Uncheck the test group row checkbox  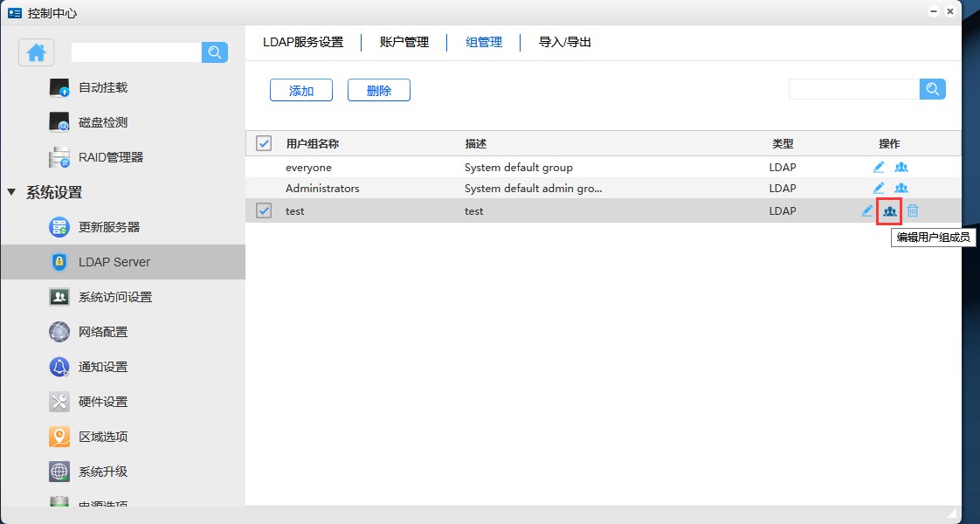[x=264, y=210]
